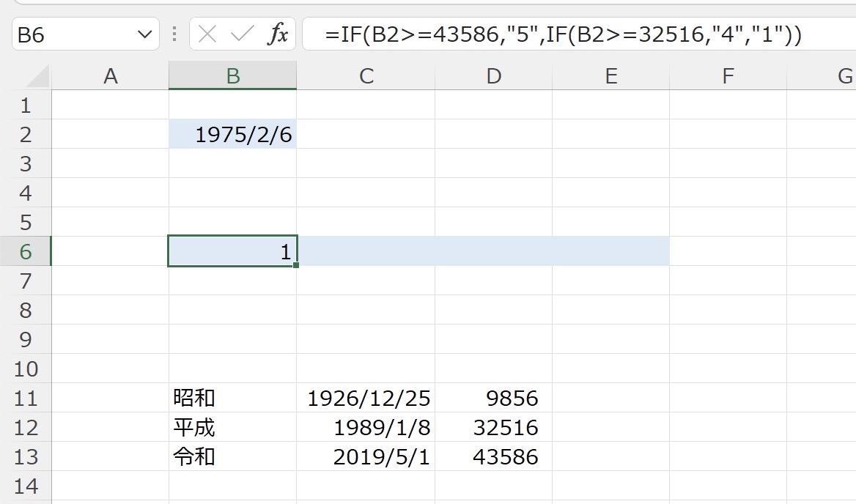The image size is (856, 504).
Task: Select row 11 header
Action: point(26,399)
